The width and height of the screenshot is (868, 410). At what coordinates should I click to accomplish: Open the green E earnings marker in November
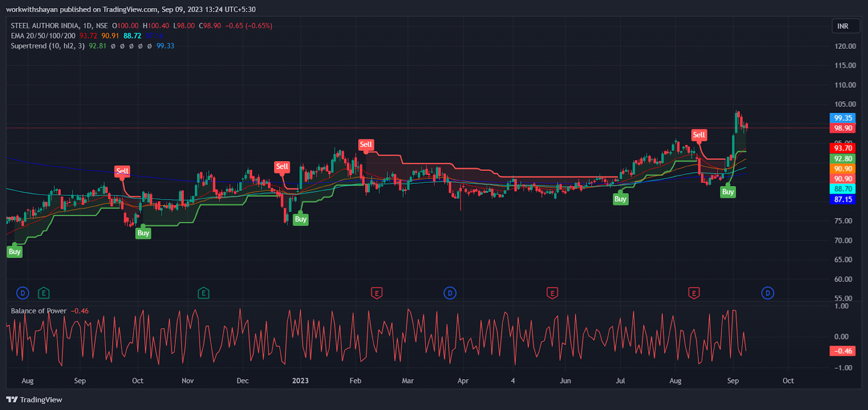203,293
